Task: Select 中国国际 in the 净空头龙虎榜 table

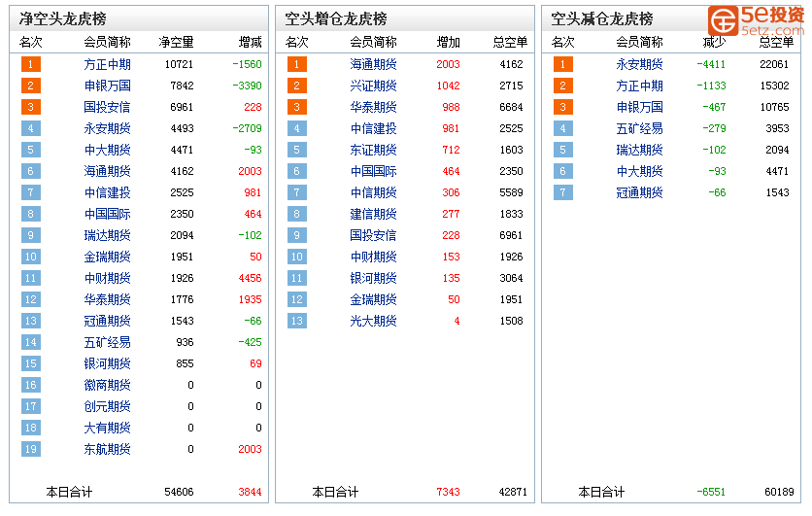Action: [107, 214]
